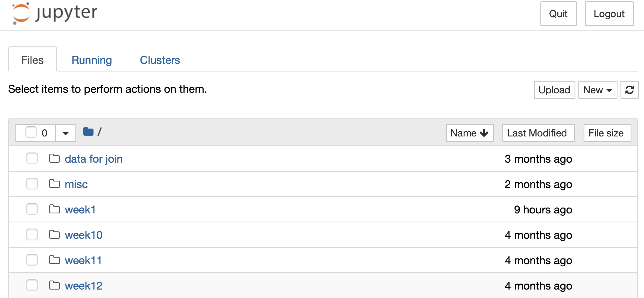Viewport: 644px width, 298px height.
Task: Check the select-all files checkbox
Action: [31, 132]
